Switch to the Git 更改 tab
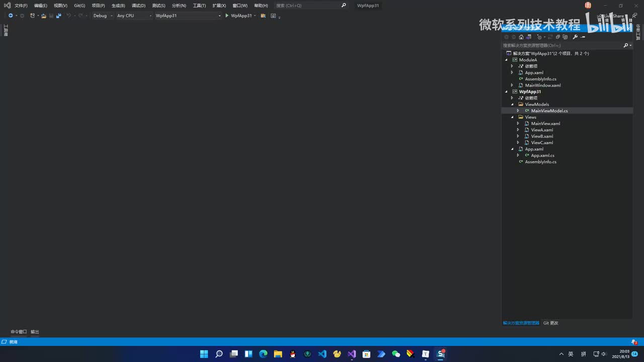 point(551,323)
